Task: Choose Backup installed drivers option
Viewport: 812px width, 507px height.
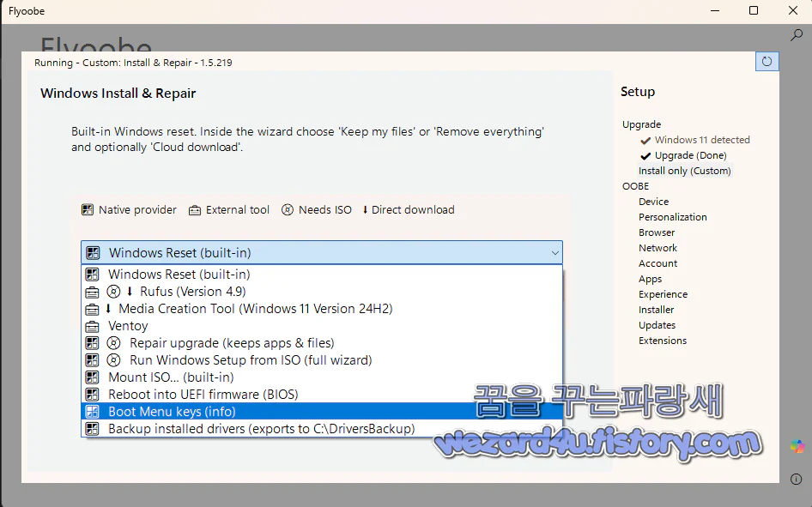Action: coord(322,428)
